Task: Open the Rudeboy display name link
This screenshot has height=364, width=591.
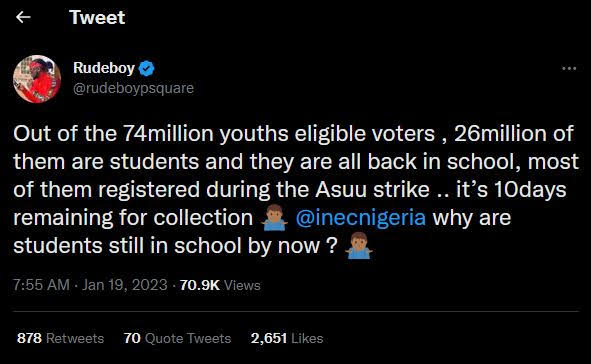Action: 104,68
